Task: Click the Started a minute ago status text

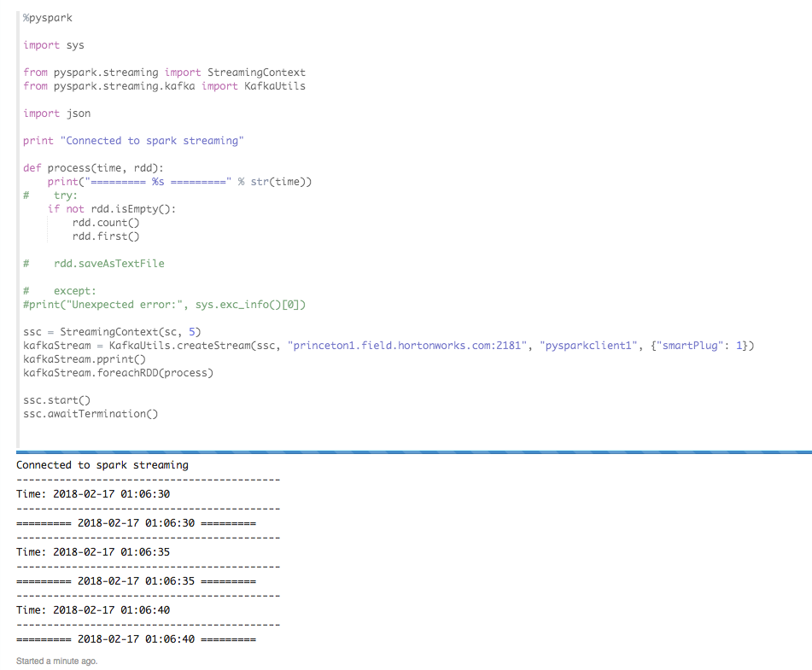Action: [x=55, y=661]
